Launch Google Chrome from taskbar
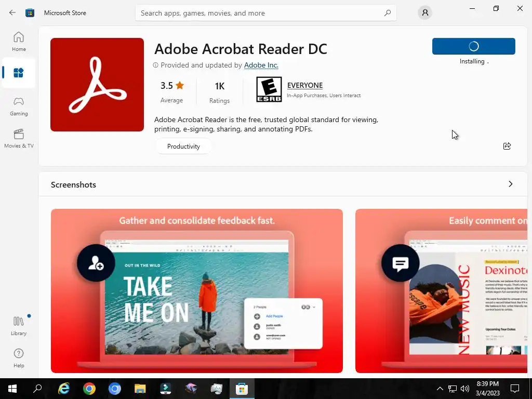Image resolution: width=532 pixels, height=399 pixels. 89,389
